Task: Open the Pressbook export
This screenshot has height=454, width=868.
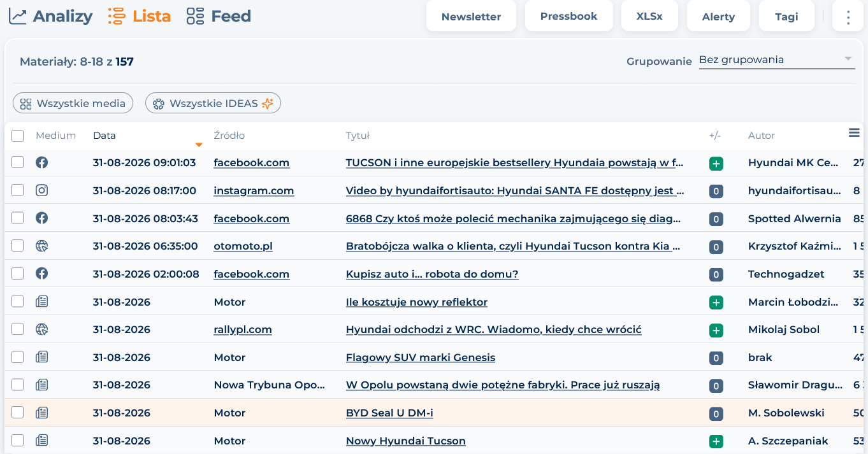Action: (x=568, y=16)
